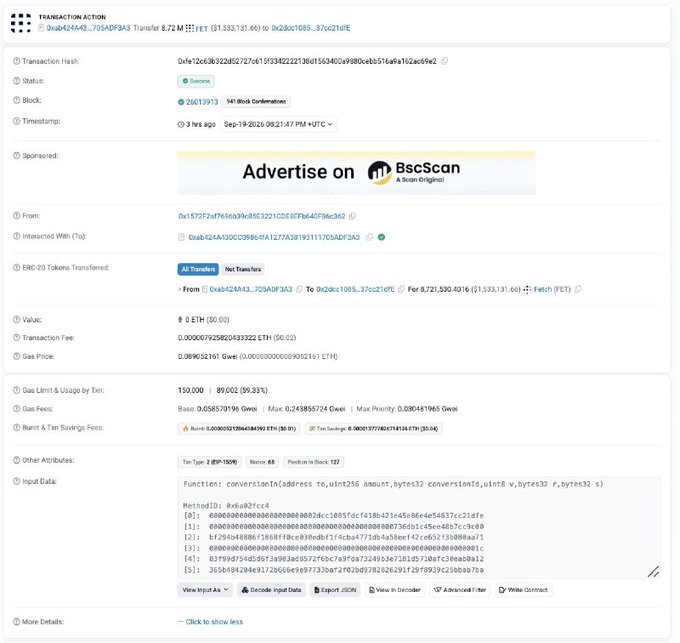Switch to the Net Transfers tab
This screenshot has height=643, width=680.
(243, 269)
